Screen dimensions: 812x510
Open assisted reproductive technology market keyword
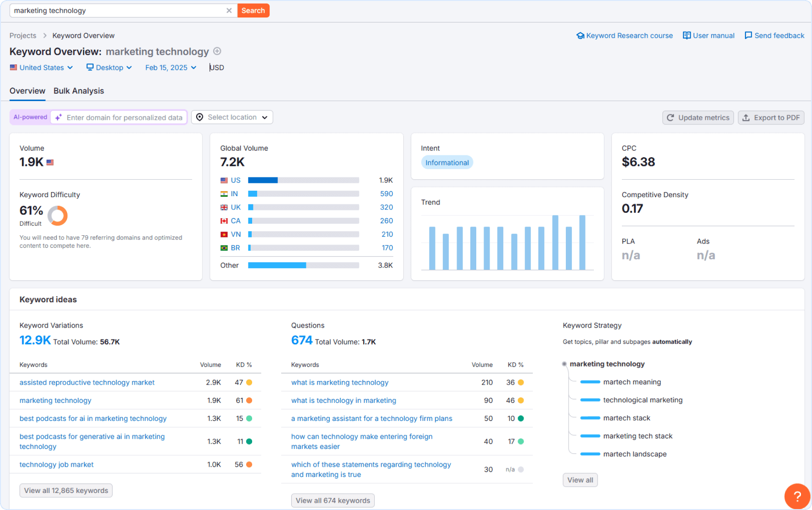pos(87,382)
